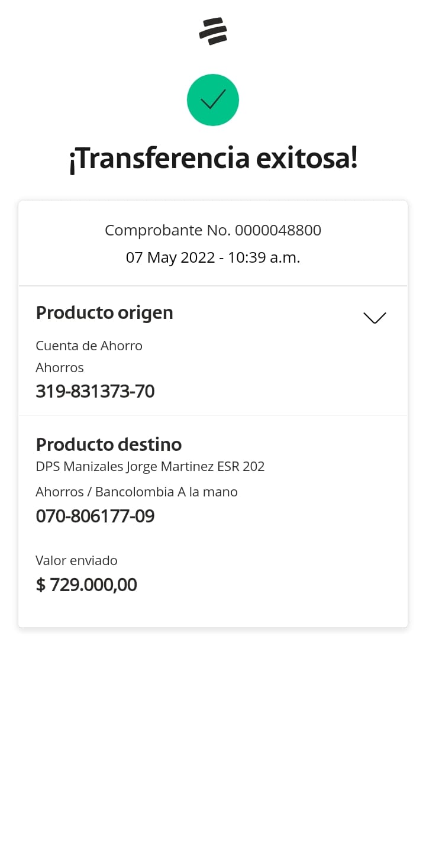This screenshot has width=426, height=868.
Task: Expand the Producto origen chevron
Action: (375, 318)
